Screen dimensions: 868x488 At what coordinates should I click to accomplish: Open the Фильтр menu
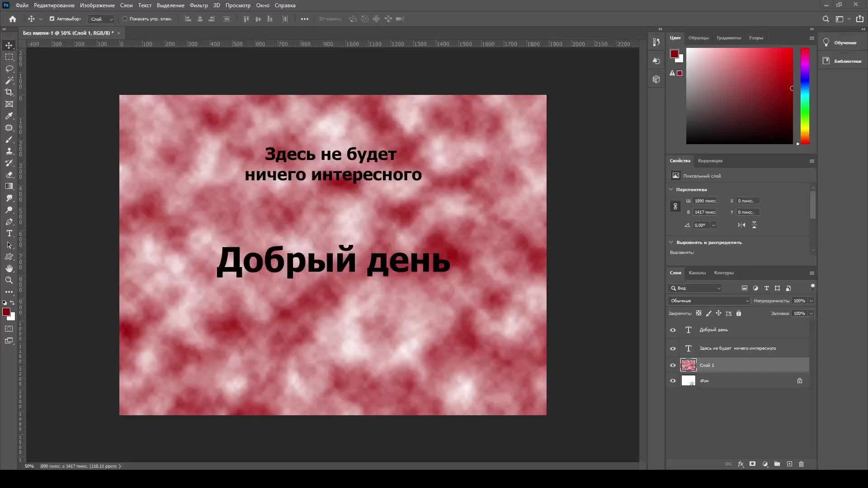pyautogui.click(x=198, y=5)
